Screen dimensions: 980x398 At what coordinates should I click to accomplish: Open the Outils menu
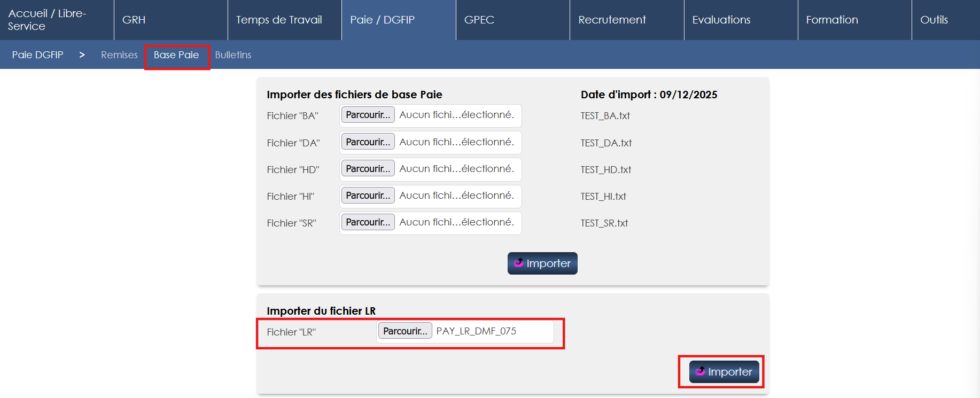coord(934,20)
